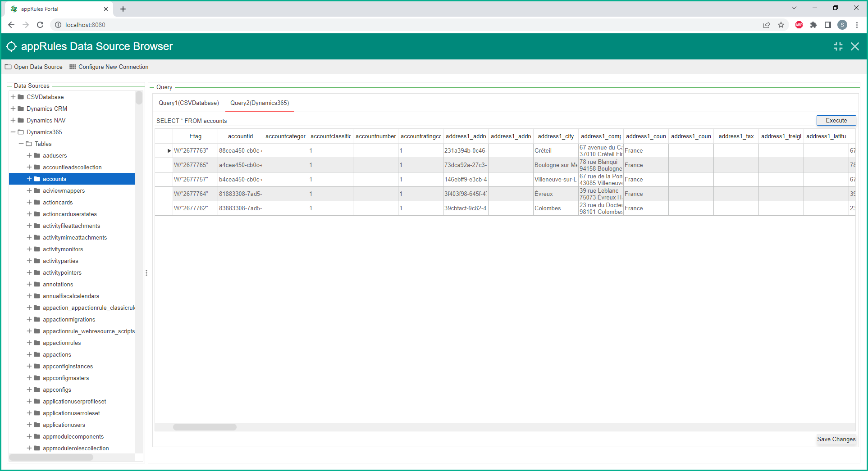Click the exit fullscreen icon in header

pyautogui.click(x=838, y=46)
